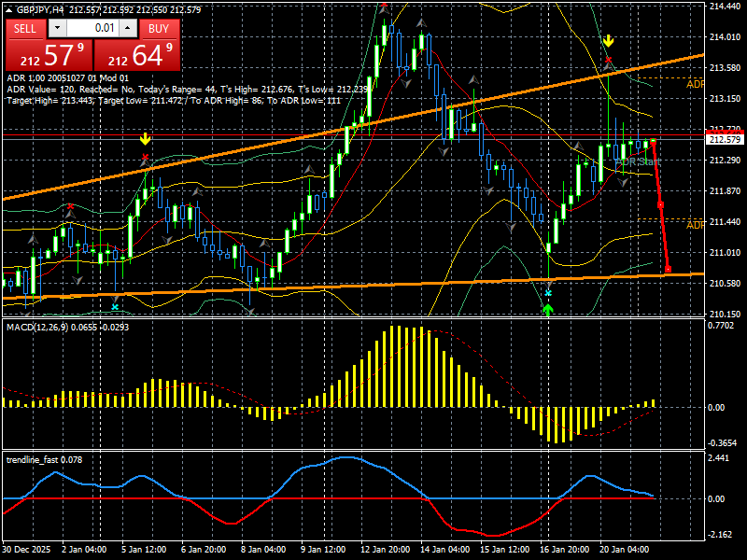Click the trendline_fast 0.078 label

44,460
